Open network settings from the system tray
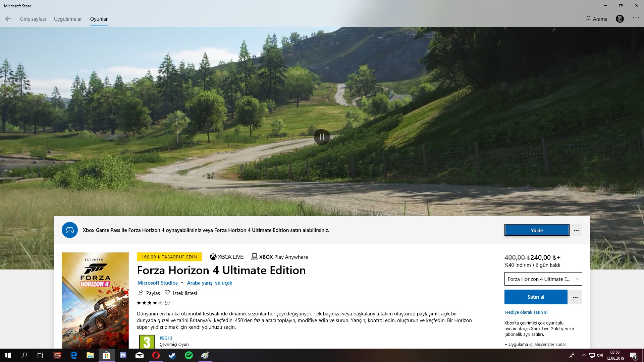Screen dimensions: 644x362 (x=592, y=355)
